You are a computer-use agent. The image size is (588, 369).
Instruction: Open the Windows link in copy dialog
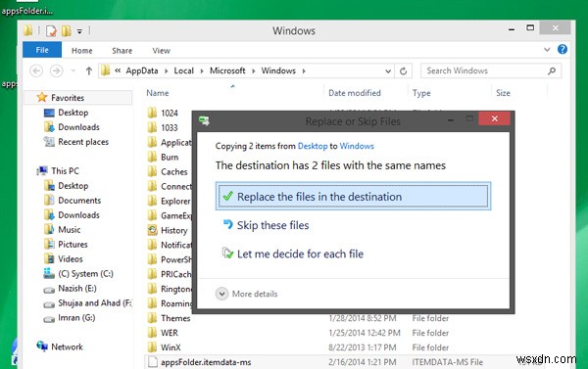tap(357, 146)
